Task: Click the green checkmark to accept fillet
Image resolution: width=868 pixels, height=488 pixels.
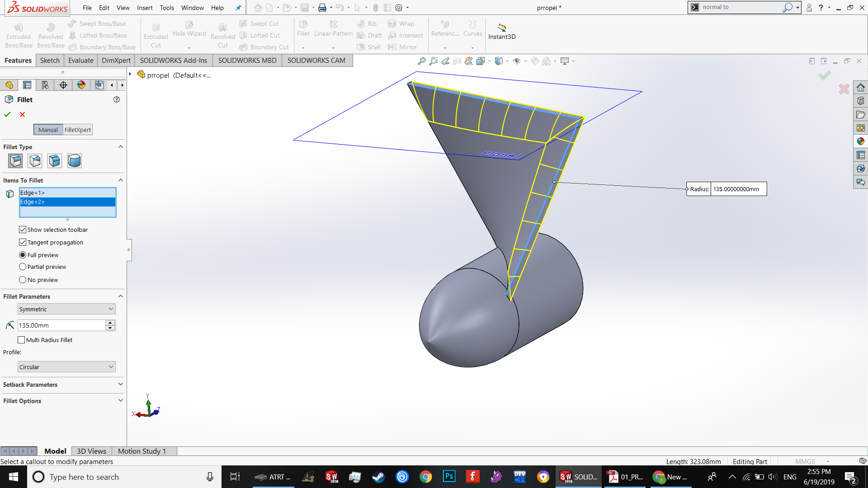Action: coord(7,115)
